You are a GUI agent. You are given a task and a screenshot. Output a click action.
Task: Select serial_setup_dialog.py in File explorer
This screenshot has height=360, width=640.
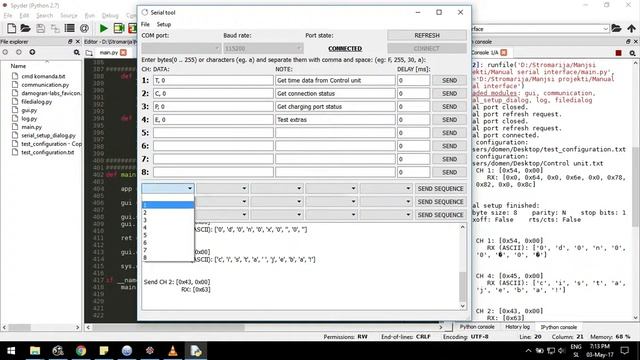(48, 136)
